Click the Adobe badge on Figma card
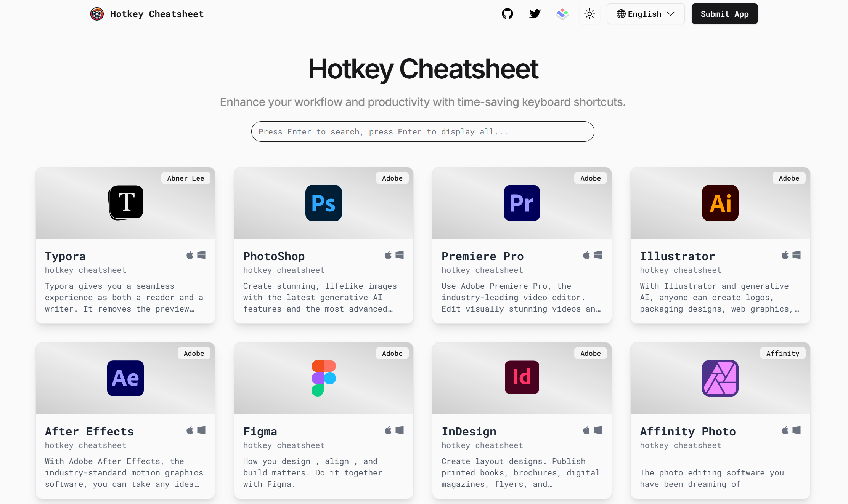 (x=392, y=354)
